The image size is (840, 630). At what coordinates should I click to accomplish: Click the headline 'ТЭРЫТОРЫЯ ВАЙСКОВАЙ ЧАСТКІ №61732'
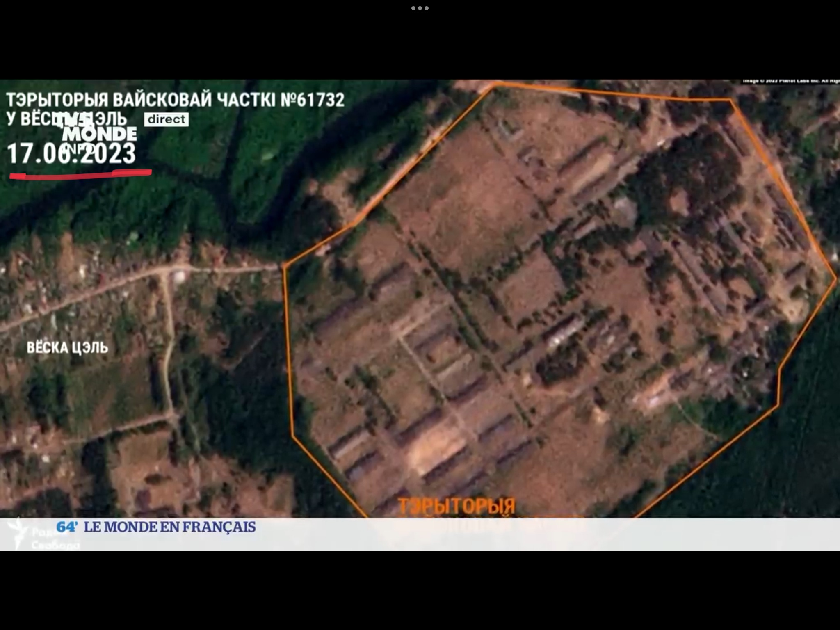(175, 100)
